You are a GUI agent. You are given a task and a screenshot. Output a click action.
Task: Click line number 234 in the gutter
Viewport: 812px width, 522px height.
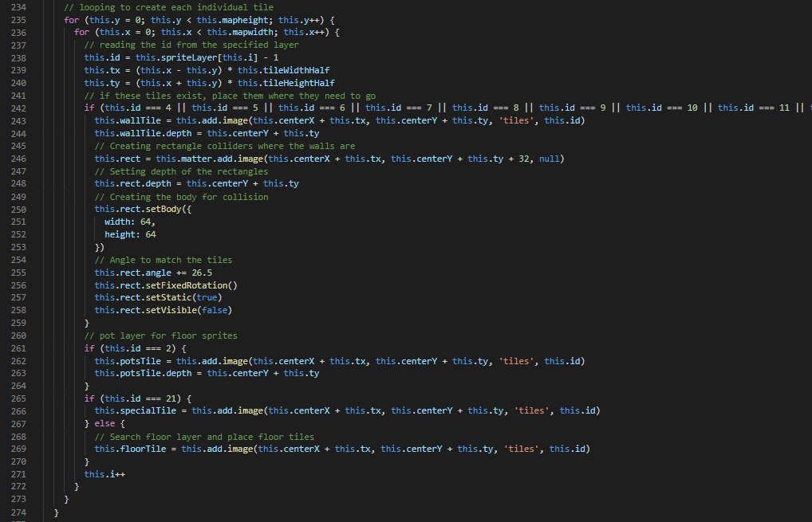(x=18, y=7)
